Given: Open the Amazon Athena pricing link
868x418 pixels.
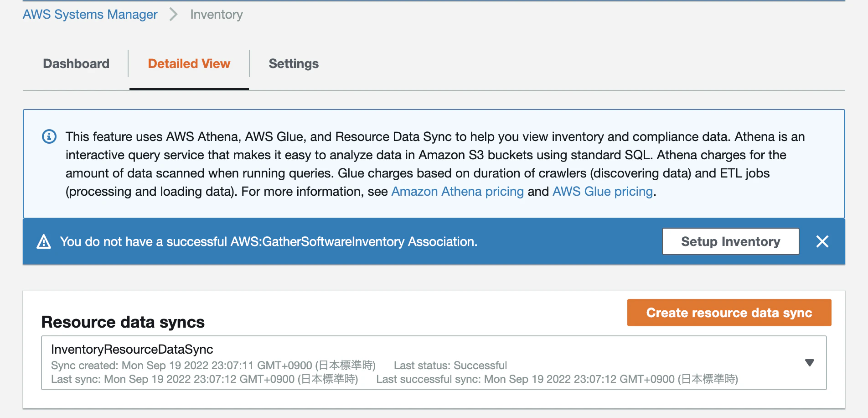Looking at the screenshot, I should [457, 192].
